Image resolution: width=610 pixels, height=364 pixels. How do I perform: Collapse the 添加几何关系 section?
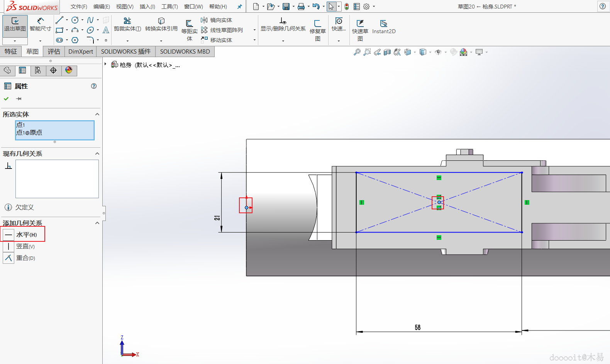tap(97, 223)
